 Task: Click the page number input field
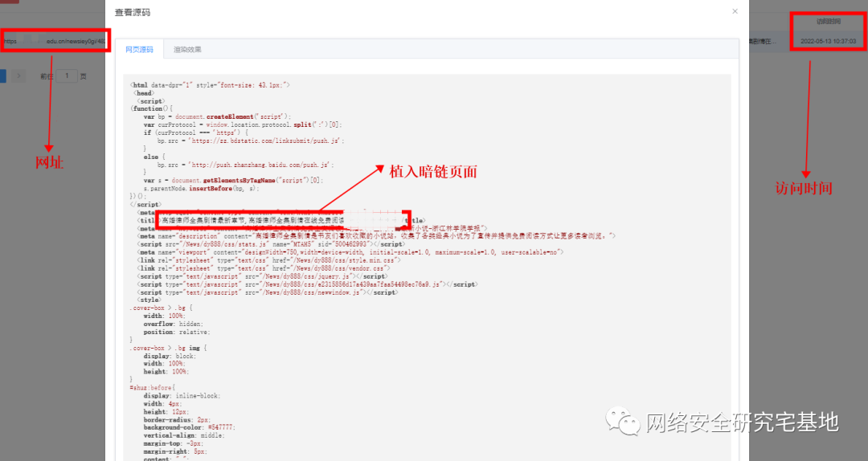(x=67, y=75)
